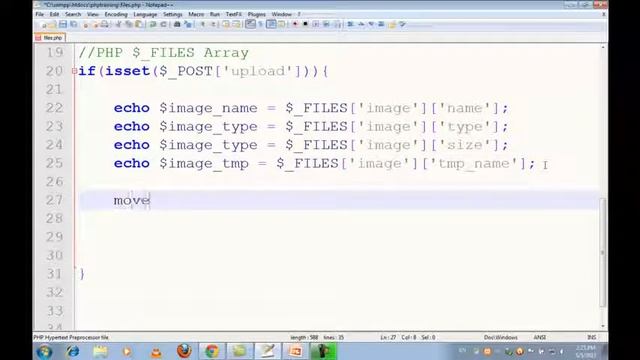Viewport: 640px width, 360px height.
Task: Start macro recording with the red dot icon
Action: click(x=295, y=24)
